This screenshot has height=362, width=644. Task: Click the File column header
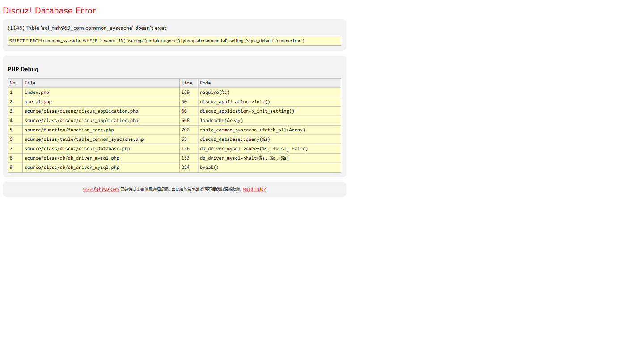click(101, 83)
